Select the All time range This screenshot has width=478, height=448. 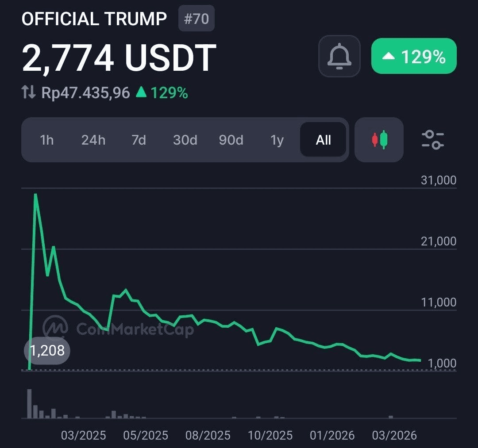[x=323, y=140]
